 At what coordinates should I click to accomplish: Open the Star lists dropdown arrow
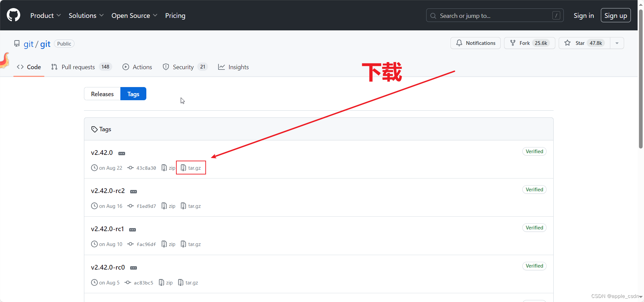(x=617, y=43)
